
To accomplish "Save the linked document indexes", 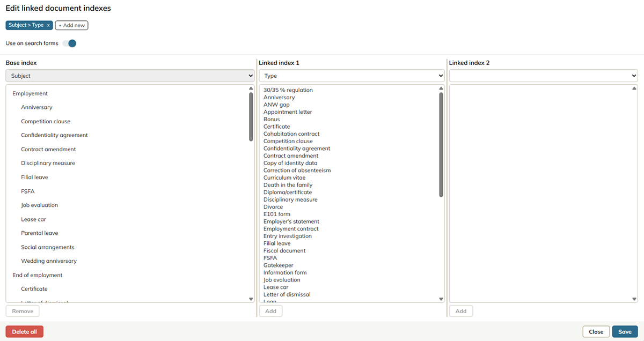I will pyautogui.click(x=625, y=331).
